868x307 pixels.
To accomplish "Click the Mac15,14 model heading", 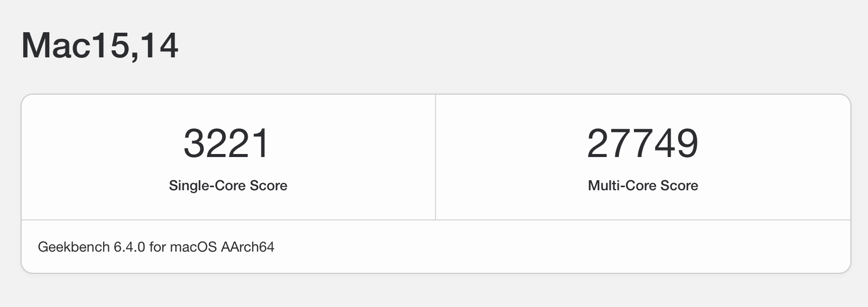I will pyautogui.click(x=100, y=46).
